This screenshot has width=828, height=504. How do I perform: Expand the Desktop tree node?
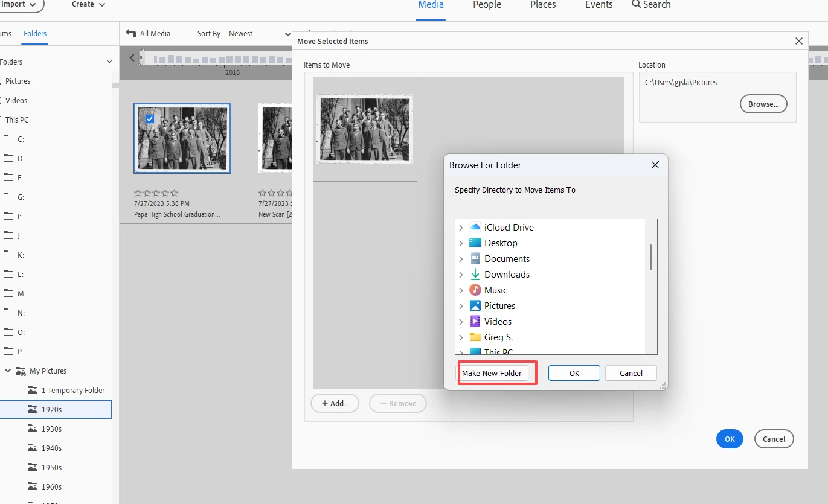coord(461,243)
